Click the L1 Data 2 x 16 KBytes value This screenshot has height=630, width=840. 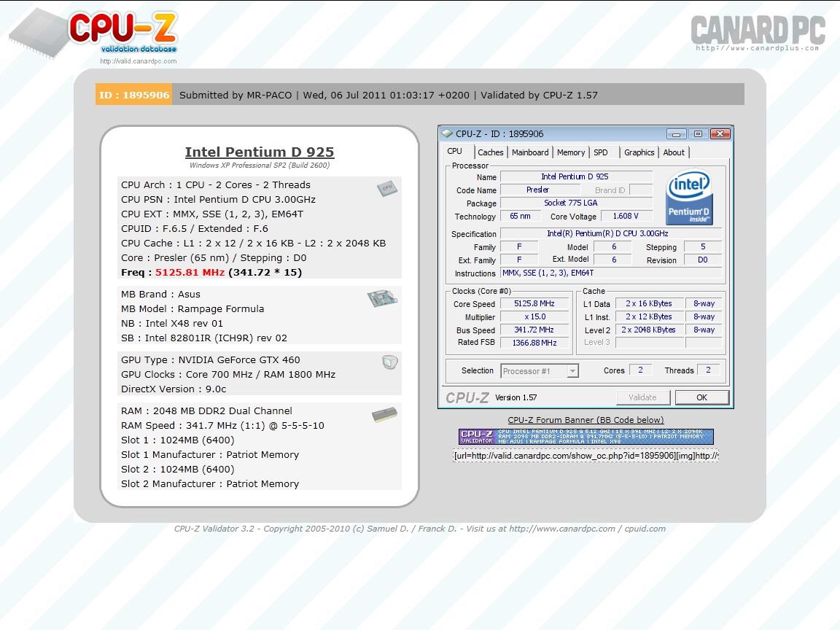click(x=649, y=304)
